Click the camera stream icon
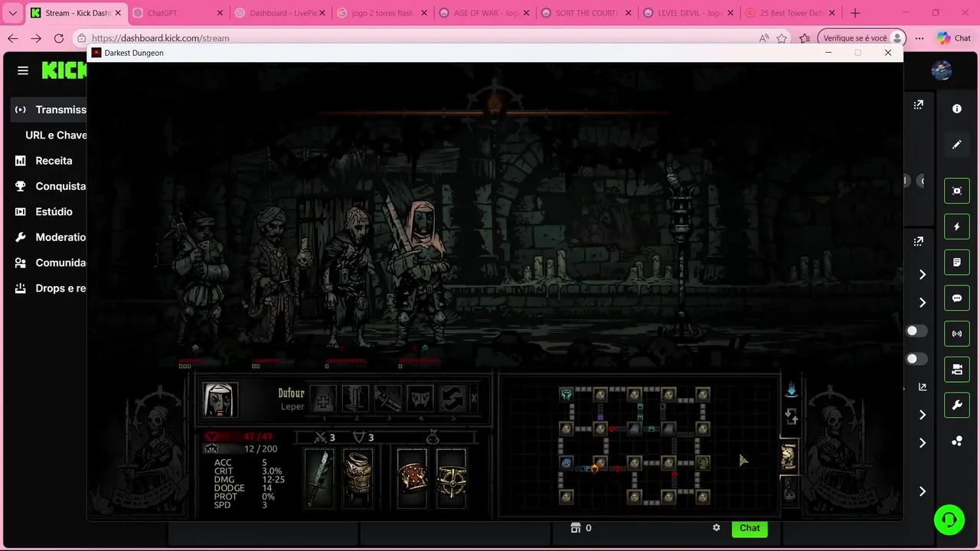 pyautogui.click(x=957, y=370)
